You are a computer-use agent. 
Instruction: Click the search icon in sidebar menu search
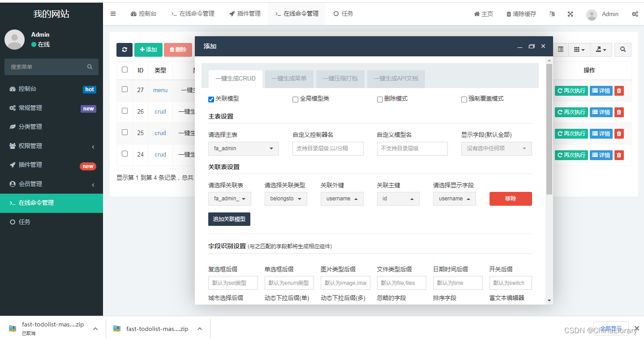90,67
